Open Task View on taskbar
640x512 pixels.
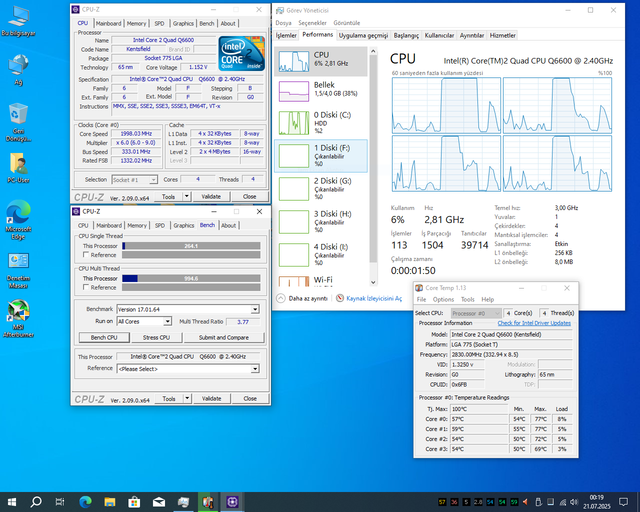[60, 502]
